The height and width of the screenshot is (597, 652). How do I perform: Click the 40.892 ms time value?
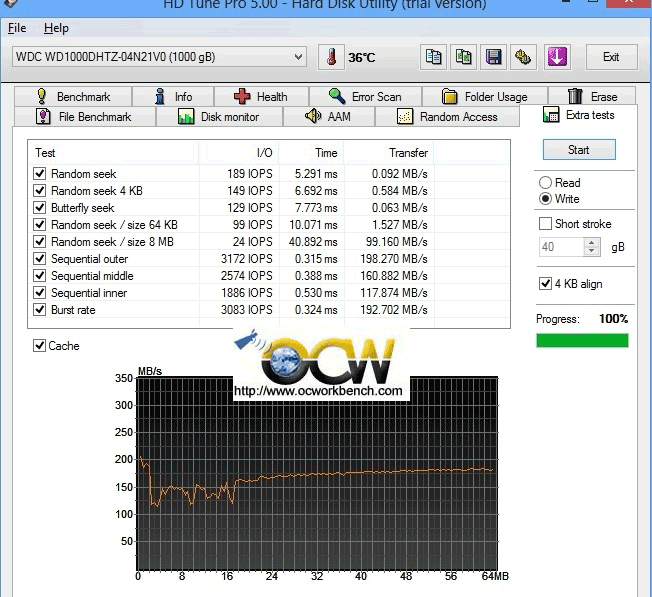point(313,242)
